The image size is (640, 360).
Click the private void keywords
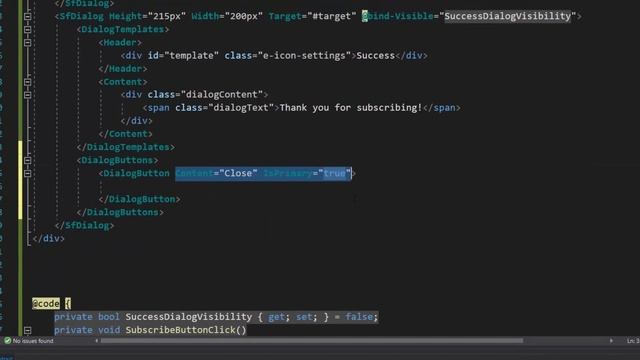(x=87, y=330)
